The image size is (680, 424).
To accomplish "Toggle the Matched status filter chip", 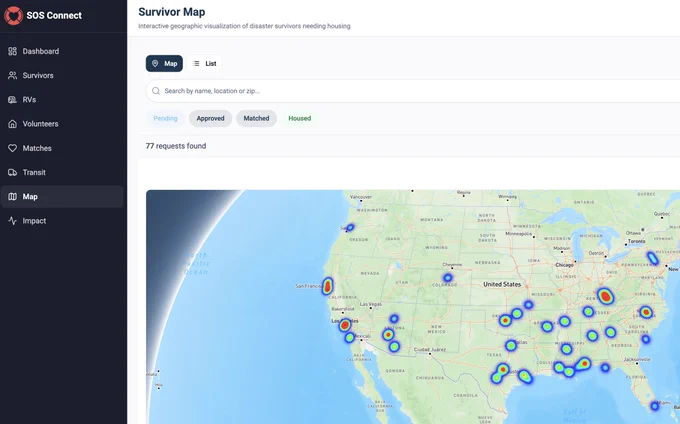I will click(256, 118).
